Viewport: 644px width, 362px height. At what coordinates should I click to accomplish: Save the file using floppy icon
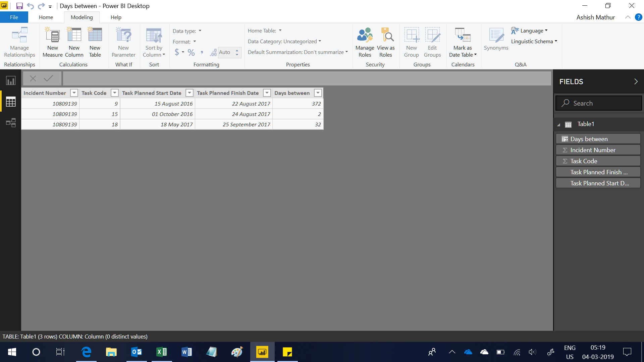pos(19,6)
